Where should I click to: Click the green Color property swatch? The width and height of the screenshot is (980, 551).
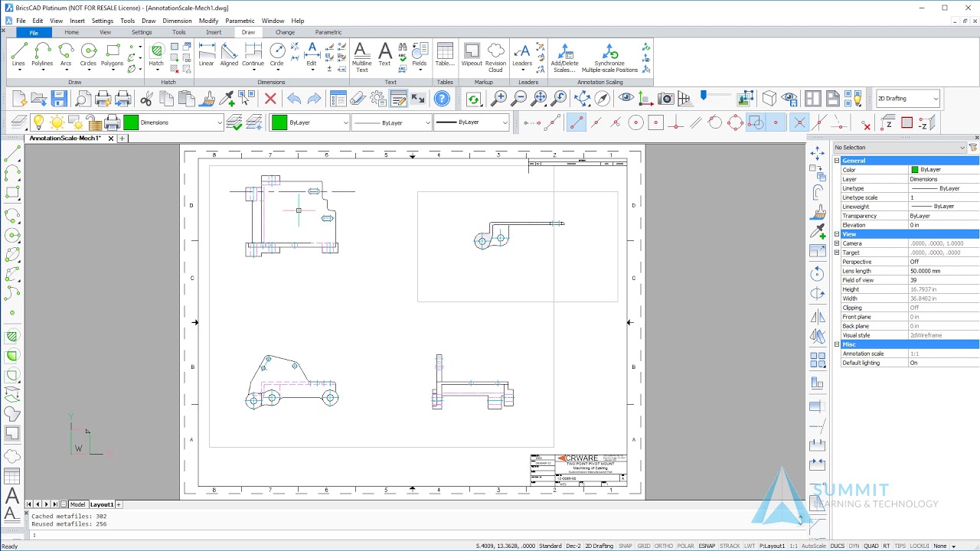coord(914,170)
